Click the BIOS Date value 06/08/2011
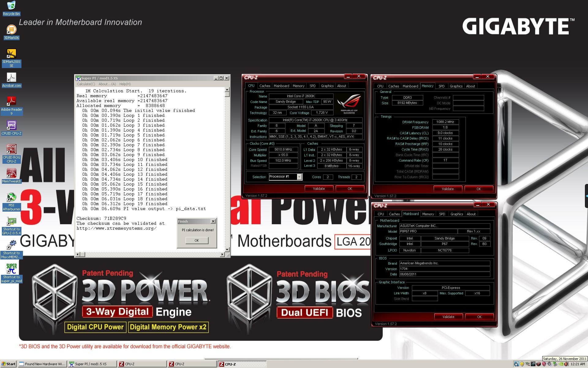588x368 pixels. 445,274
